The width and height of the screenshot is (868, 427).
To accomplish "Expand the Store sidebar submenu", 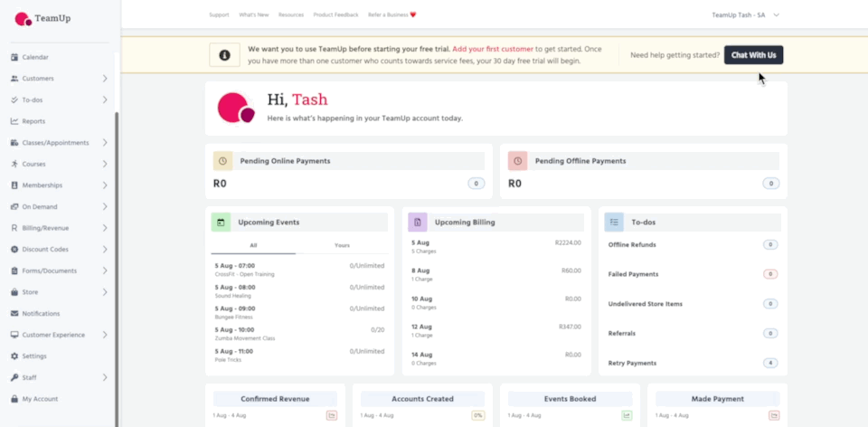I will pyautogui.click(x=105, y=292).
